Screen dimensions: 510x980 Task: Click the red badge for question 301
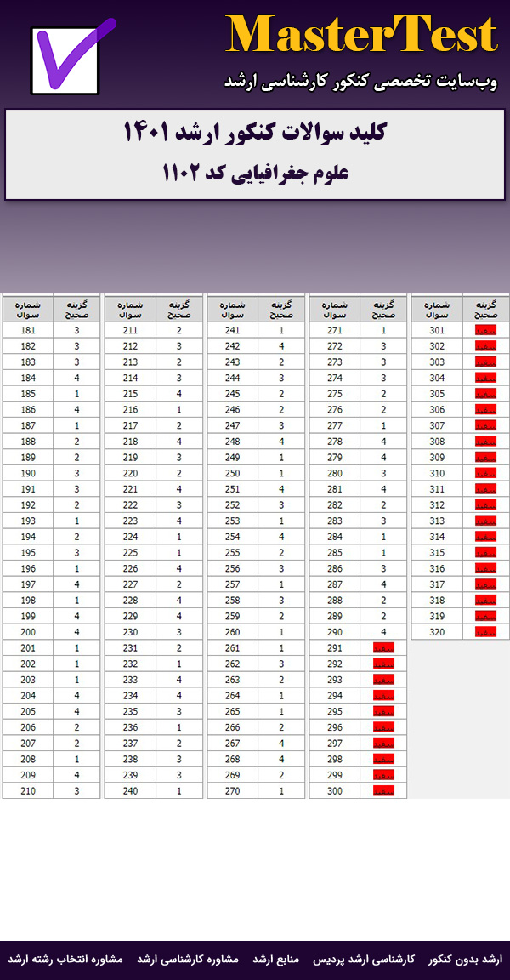(485, 331)
